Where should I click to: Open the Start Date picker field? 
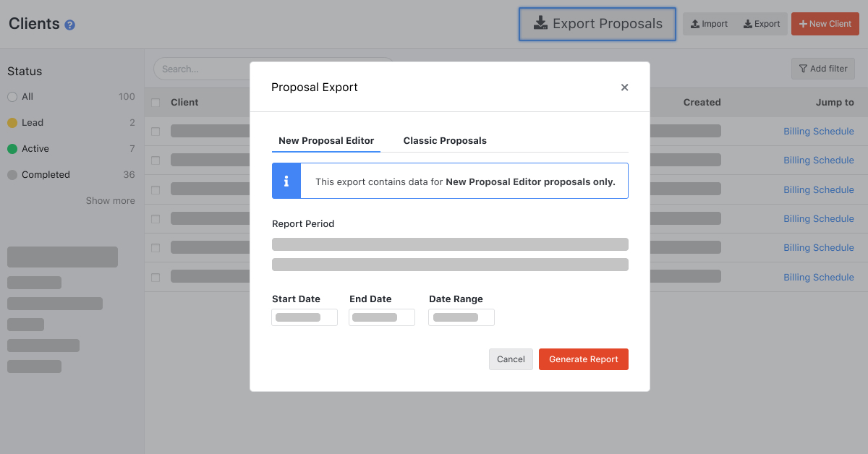tap(305, 317)
